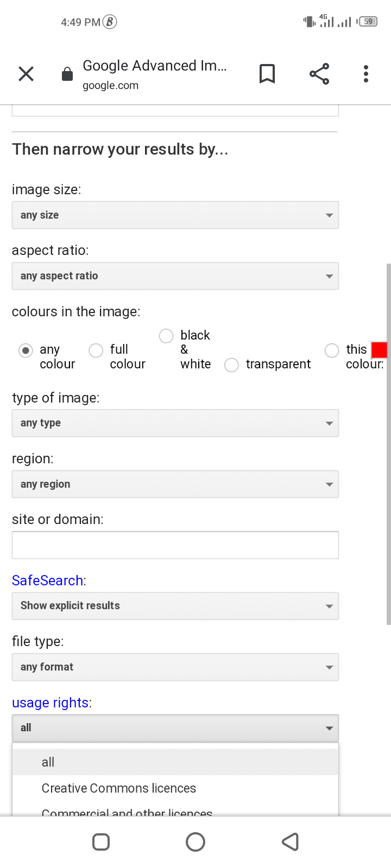Open the aspect ratio dropdown
Viewport: 391px width, 868px height.
[175, 276]
